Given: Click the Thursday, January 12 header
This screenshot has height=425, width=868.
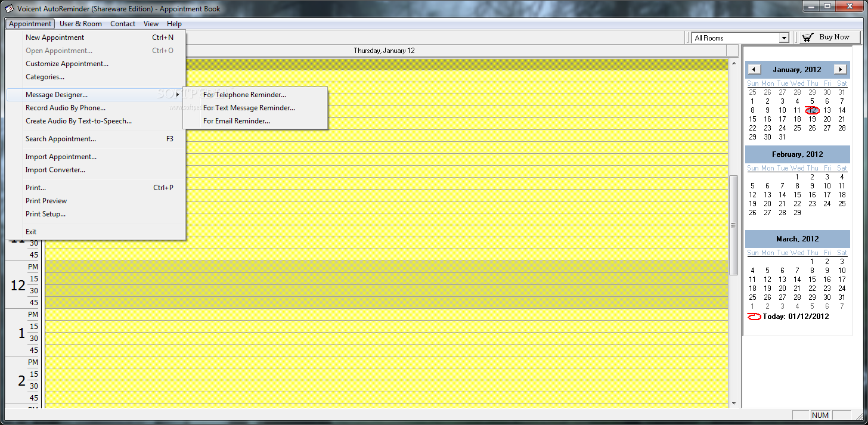Looking at the screenshot, I should point(384,51).
